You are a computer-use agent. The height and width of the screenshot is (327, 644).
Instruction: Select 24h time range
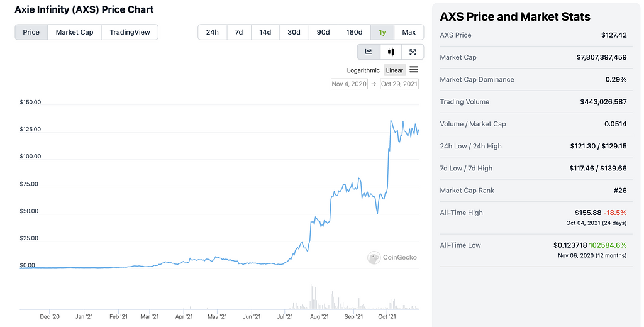(212, 32)
